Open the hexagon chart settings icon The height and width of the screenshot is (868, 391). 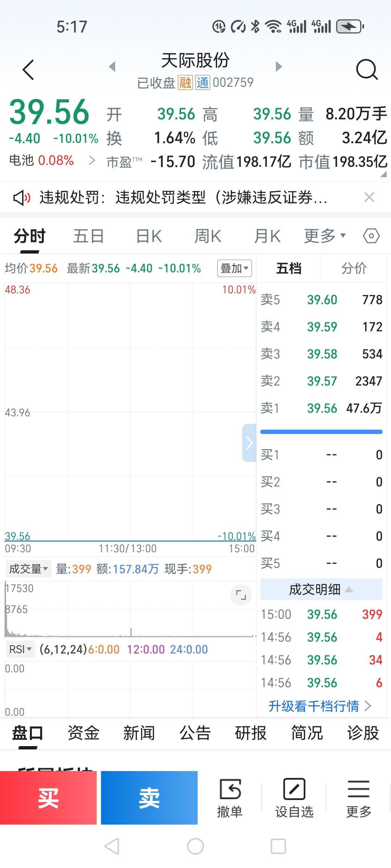(x=371, y=237)
